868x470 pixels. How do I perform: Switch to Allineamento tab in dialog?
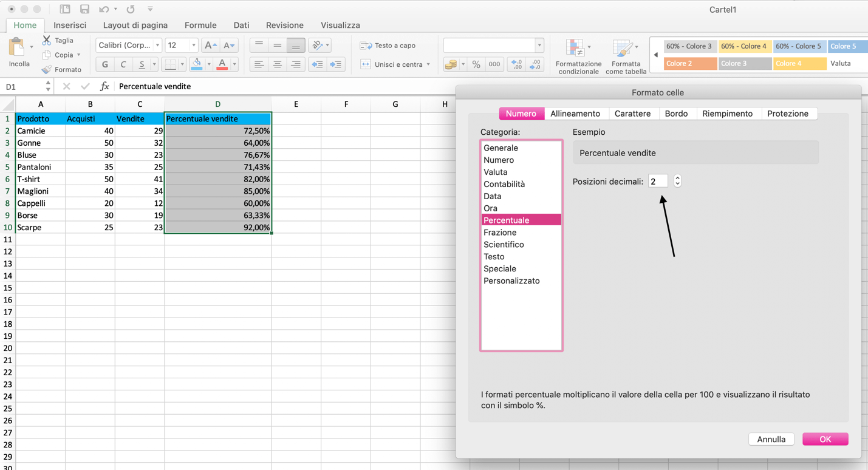click(x=575, y=114)
